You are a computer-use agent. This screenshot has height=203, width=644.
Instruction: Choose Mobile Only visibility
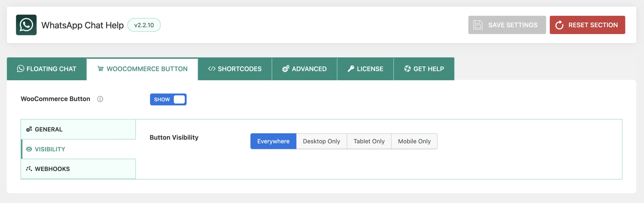[x=414, y=141]
